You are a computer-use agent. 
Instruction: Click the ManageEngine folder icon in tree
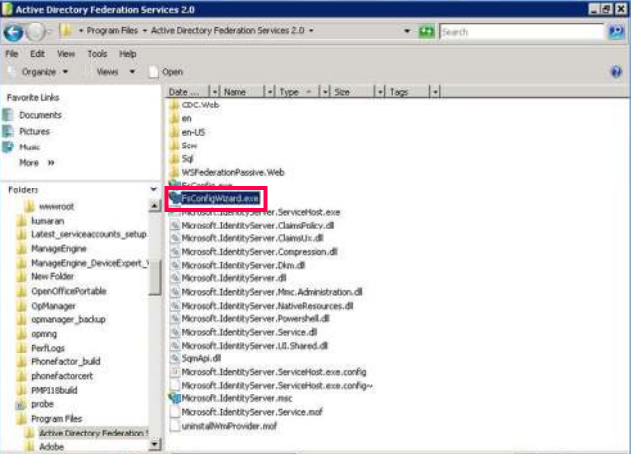click(x=22, y=249)
